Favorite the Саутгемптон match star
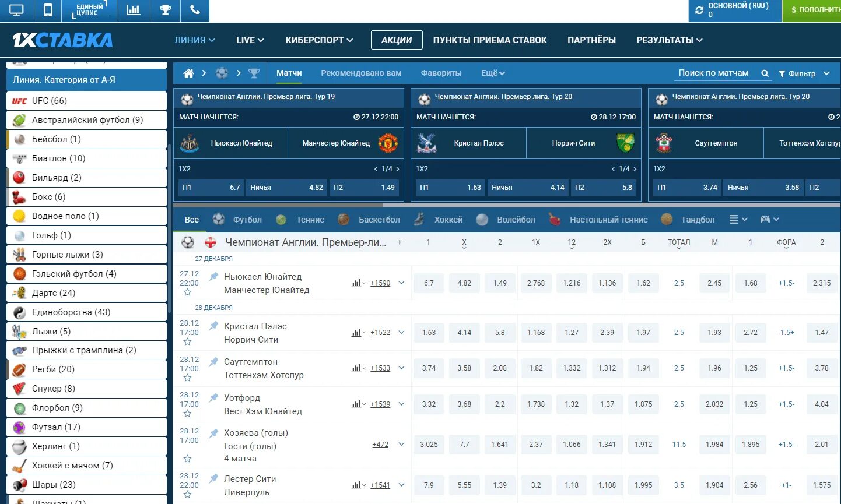The image size is (841, 504). [x=187, y=378]
